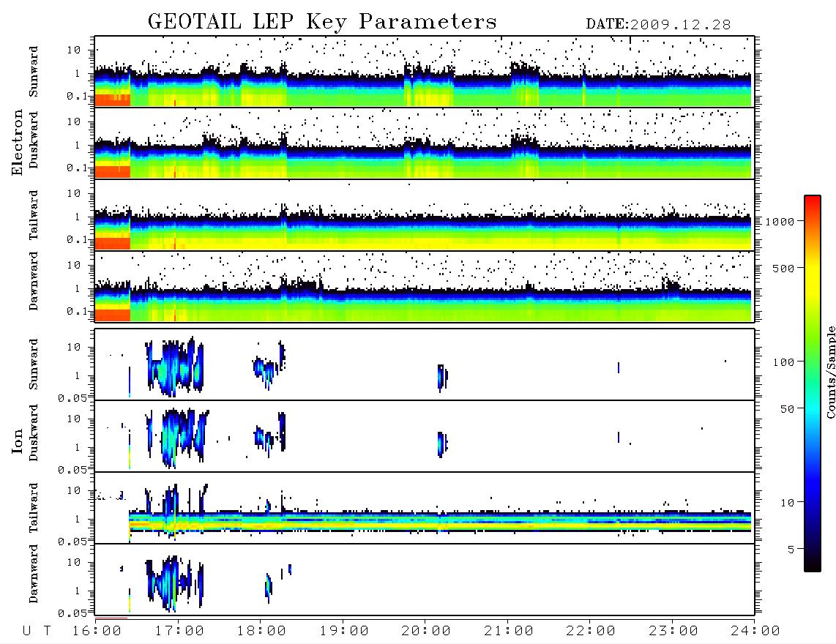This screenshot has height=644, width=836.
Task: Click the vertical 'Electron' group label
Action: (17, 143)
